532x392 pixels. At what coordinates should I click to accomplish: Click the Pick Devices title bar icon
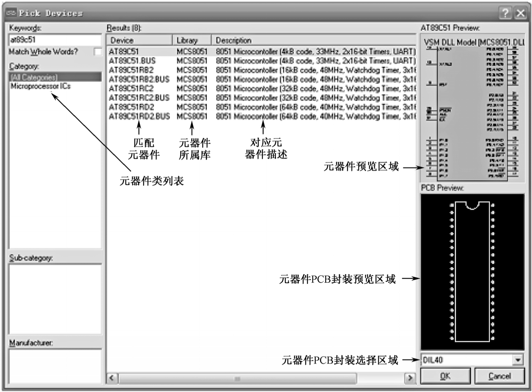[11, 13]
